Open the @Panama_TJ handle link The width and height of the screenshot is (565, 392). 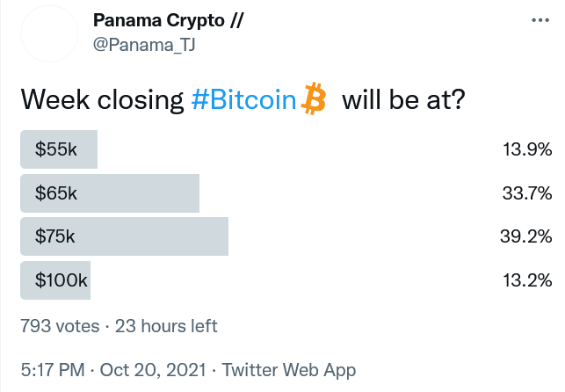[144, 45]
